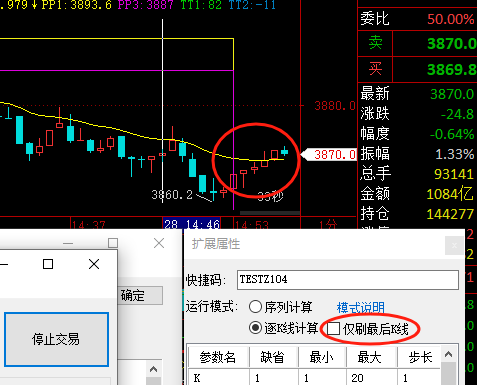Click scroll up arrow beside 停止交易 panel

(x=153, y=369)
